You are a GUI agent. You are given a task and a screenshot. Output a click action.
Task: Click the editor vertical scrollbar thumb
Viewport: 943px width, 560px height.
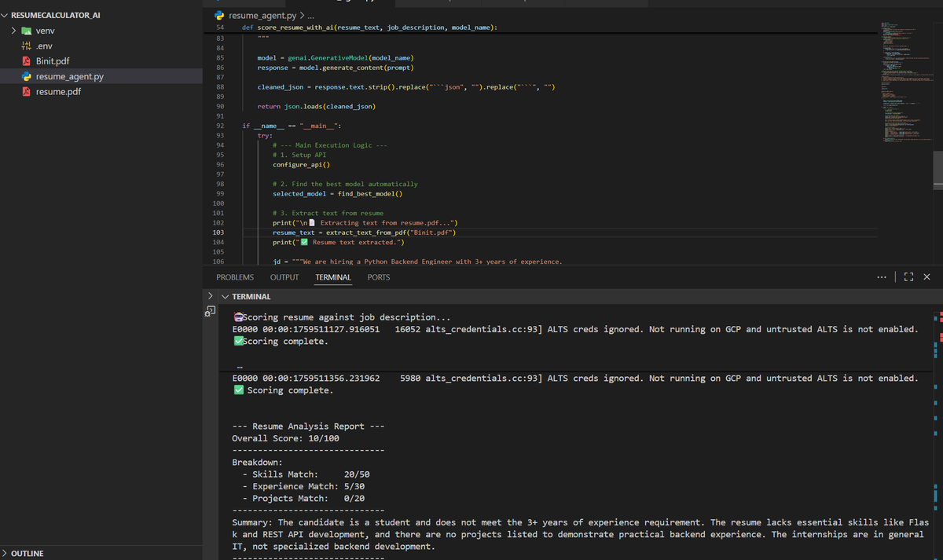[937, 170]
